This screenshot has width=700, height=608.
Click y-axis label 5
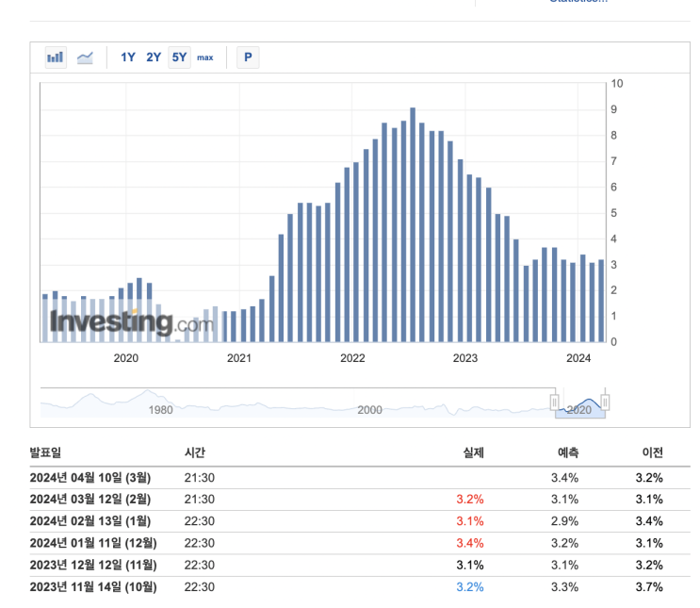[614, 213]
